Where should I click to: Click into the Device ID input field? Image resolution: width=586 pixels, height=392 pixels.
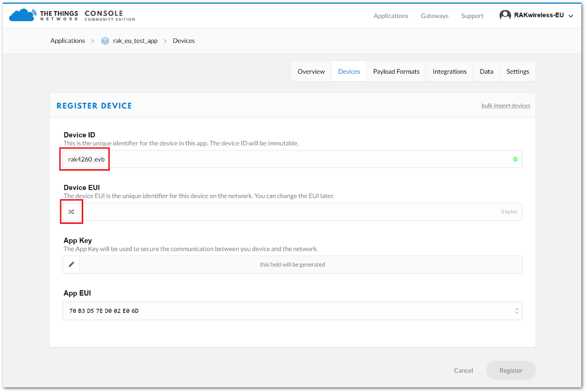[292, 159]
